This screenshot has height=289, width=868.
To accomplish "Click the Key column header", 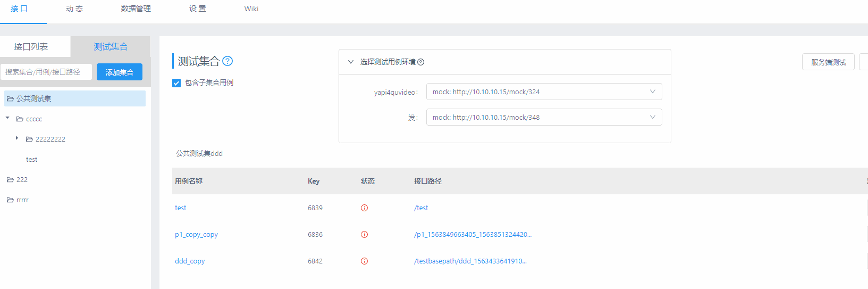I will click(x=314, y=181).
